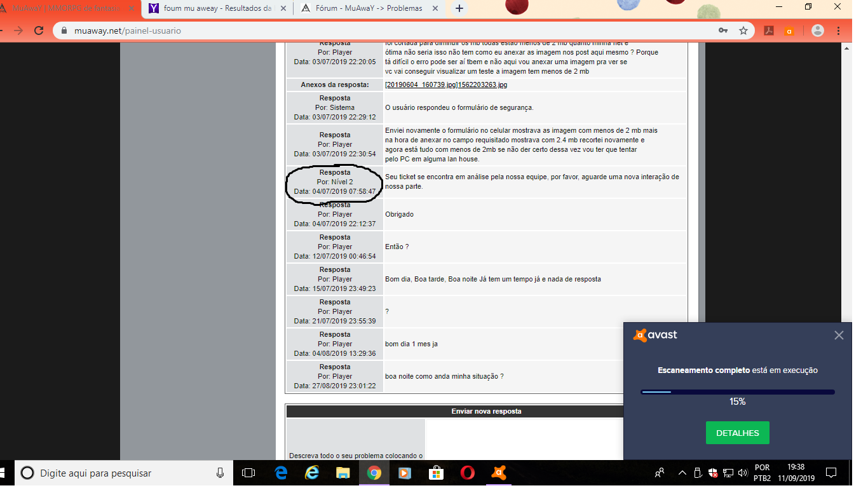Open a new browser tab
Image resolution: width=868 pixels, height=488 pixels.
pos(459,8)
